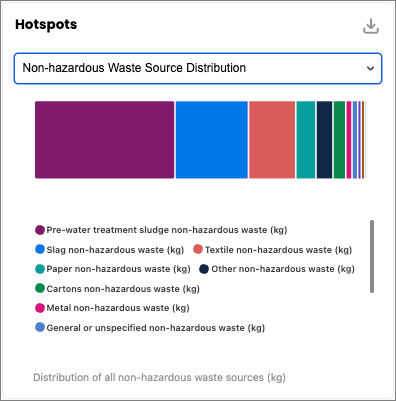Toggle Cartons legend green dot
Image resolution: width=396 pixels, height=401 pixels.
[40, 288]
